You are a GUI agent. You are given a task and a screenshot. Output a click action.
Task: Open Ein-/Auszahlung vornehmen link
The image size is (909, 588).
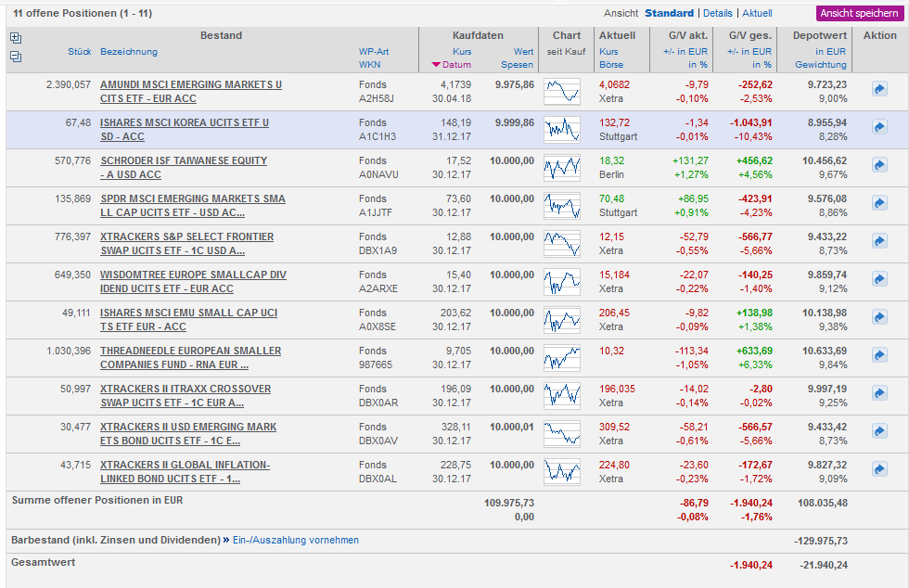pyautogui.click(x=295, y=540)
